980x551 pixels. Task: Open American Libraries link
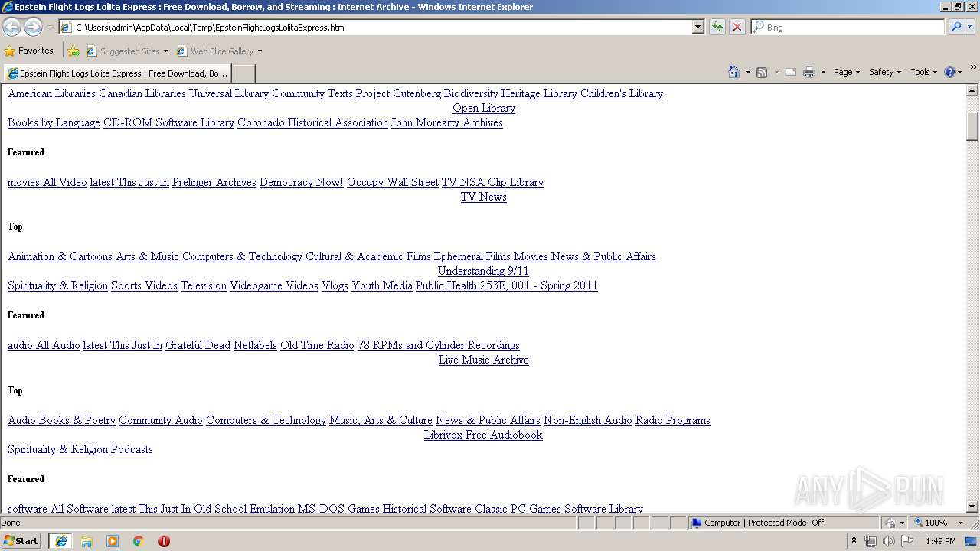click(51, 93)
